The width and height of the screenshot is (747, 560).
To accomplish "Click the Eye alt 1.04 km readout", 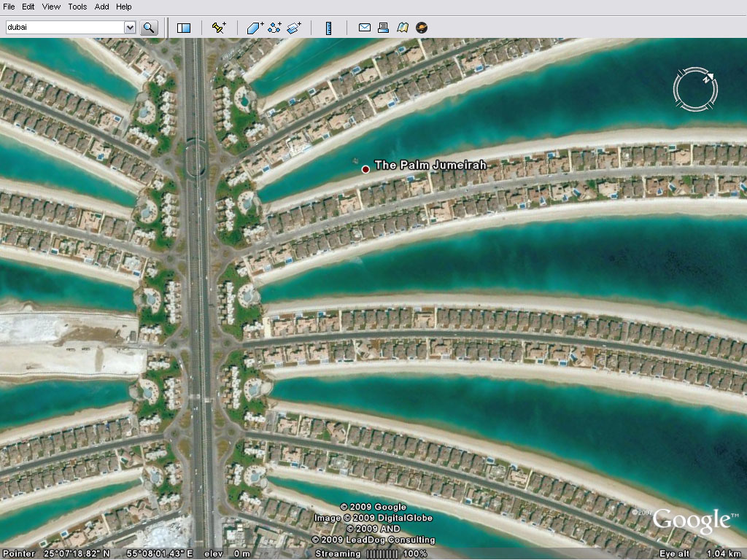I will coord(699,553).
